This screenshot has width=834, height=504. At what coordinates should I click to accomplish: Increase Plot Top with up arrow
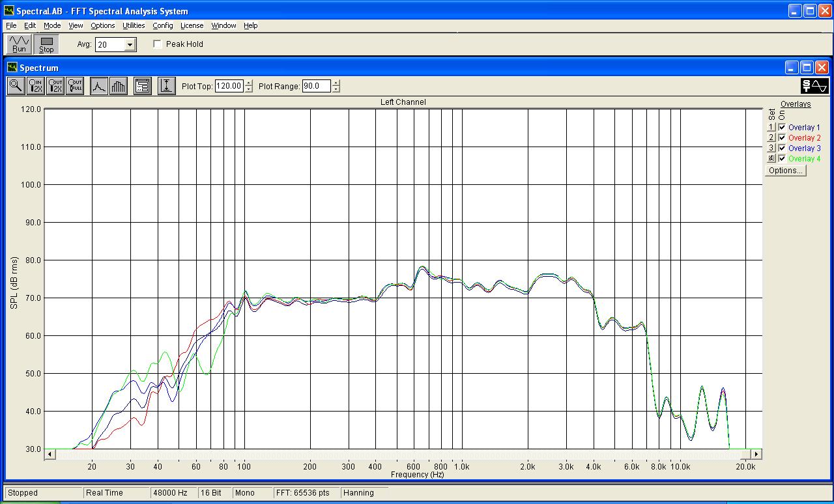(249, 83)
